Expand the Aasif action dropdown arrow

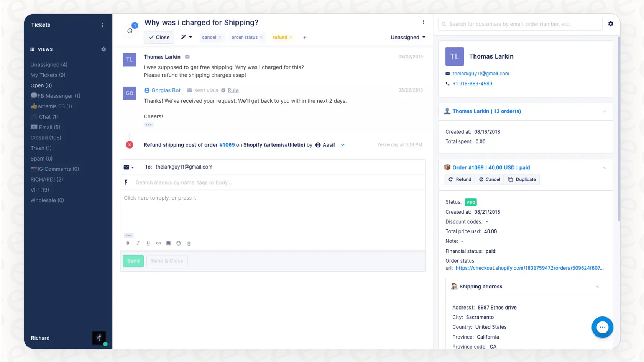point(342,145)
